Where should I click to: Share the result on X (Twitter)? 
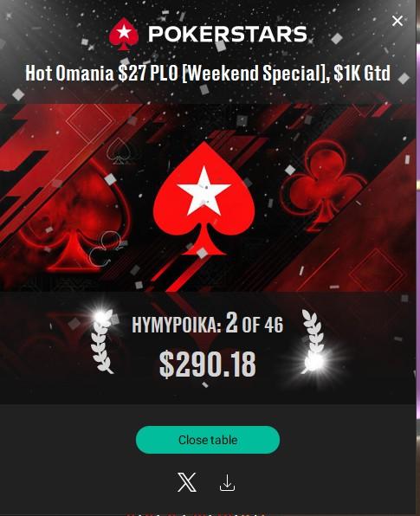point(187,482)
